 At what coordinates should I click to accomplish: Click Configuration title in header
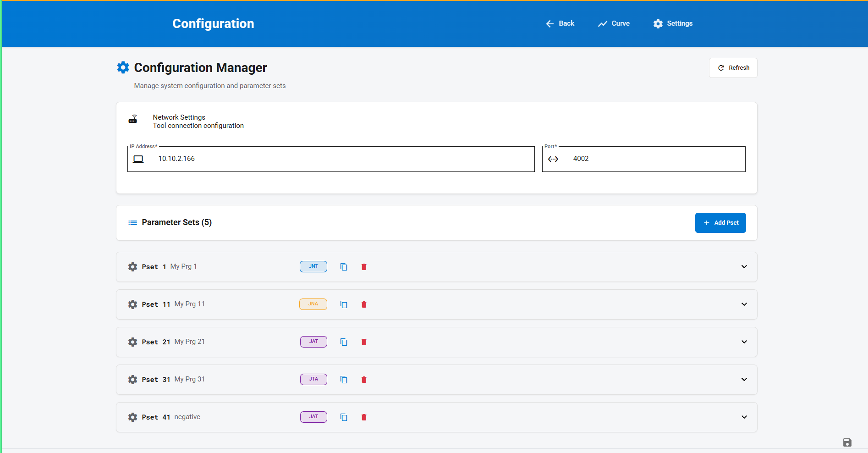tap(213, 23)
